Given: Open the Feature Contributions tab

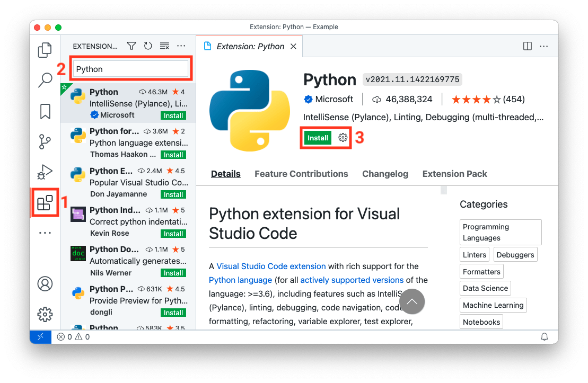Looking at the screenshot, I should point(301,174).
